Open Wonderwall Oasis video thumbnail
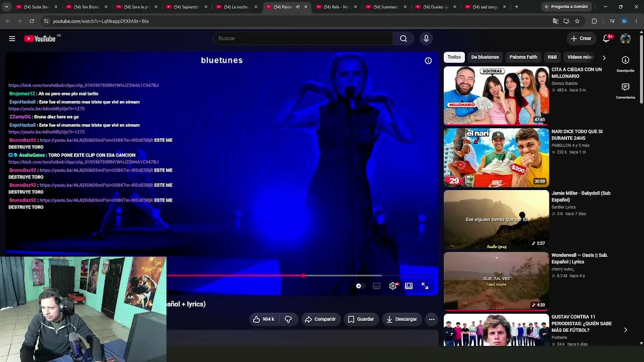 pos(496,281)
